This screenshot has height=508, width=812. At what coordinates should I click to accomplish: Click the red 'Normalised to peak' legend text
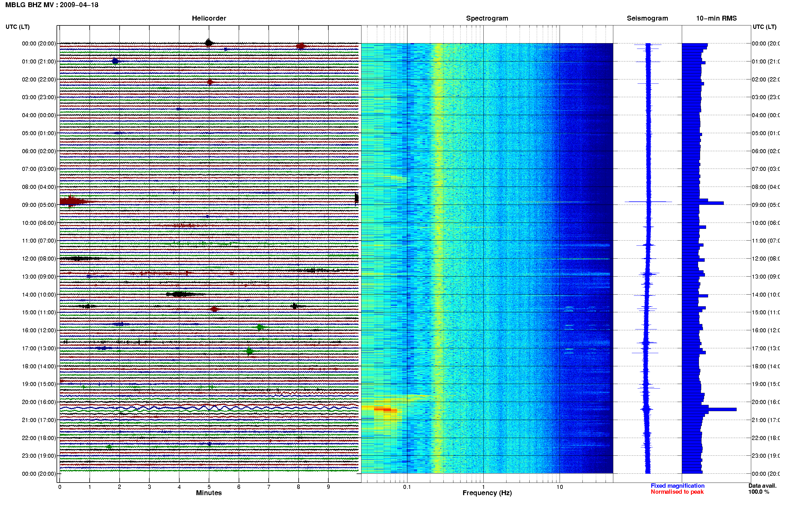point(677,492)
